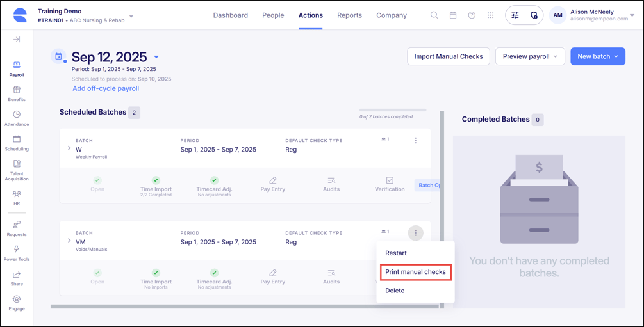Expand the W Weekly Payroll batch row

pyautogui.click(x=69, y=148)
